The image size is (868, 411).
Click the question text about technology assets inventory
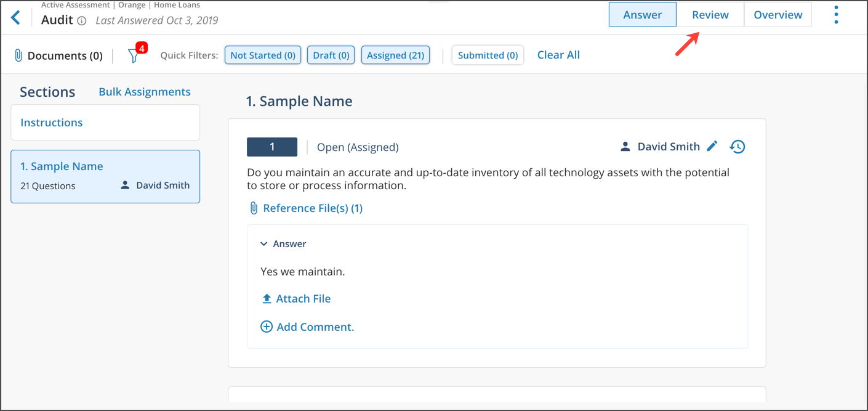point(488,179)
